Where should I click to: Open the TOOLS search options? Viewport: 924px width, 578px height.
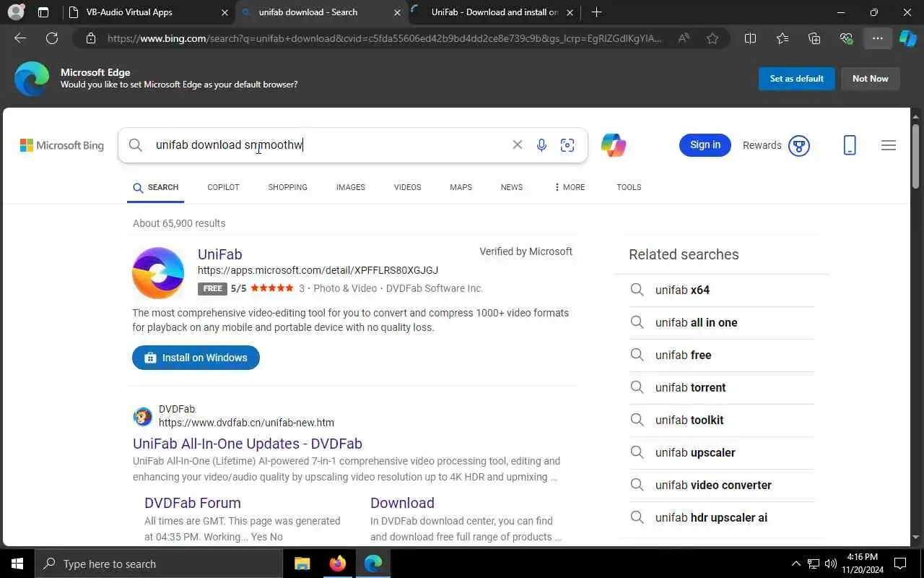click(x=629, y=187)
